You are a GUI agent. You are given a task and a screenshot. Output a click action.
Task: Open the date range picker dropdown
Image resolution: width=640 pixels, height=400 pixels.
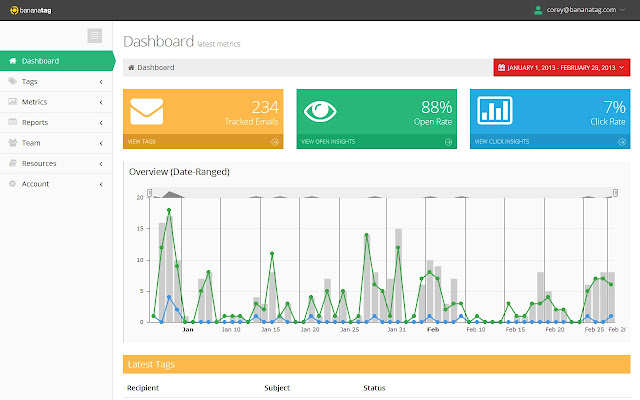pos(562,67)
